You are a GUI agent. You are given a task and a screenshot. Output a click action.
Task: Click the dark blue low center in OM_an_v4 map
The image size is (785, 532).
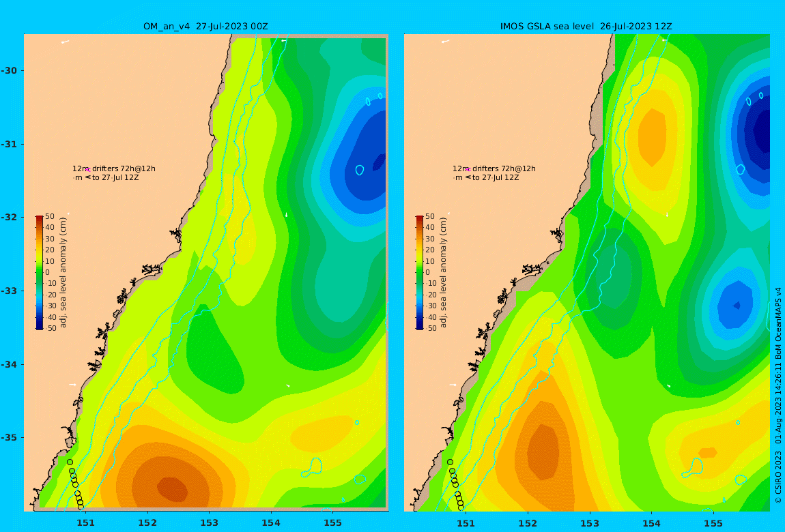379,162
